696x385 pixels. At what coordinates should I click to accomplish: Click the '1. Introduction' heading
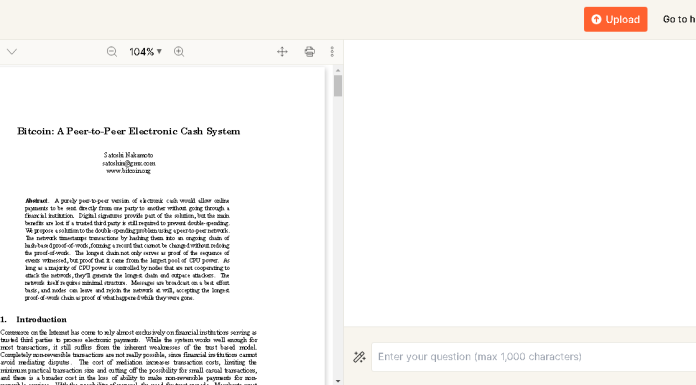click(x=33, y=319)
